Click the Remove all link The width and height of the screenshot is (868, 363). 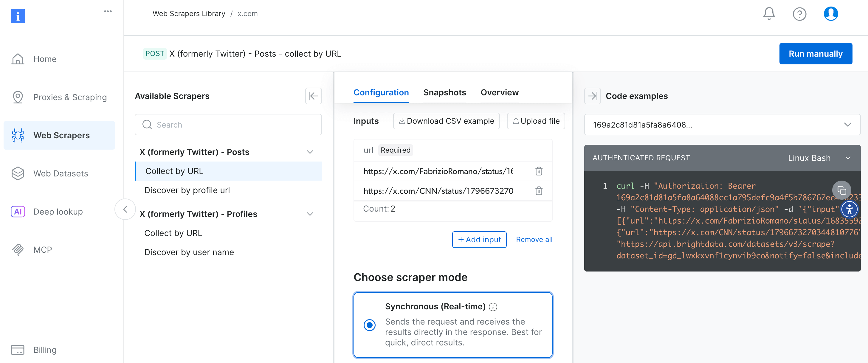click(534, 239)
